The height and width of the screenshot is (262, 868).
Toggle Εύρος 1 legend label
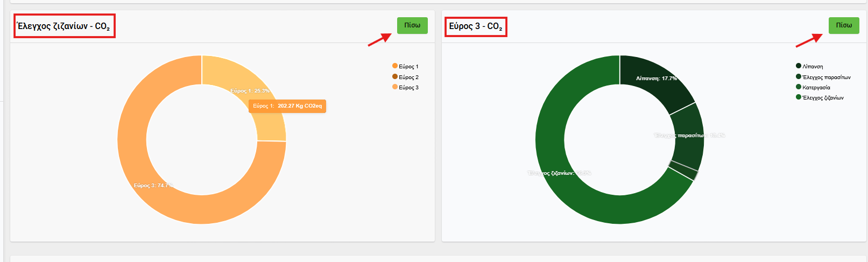coord(408,67)
